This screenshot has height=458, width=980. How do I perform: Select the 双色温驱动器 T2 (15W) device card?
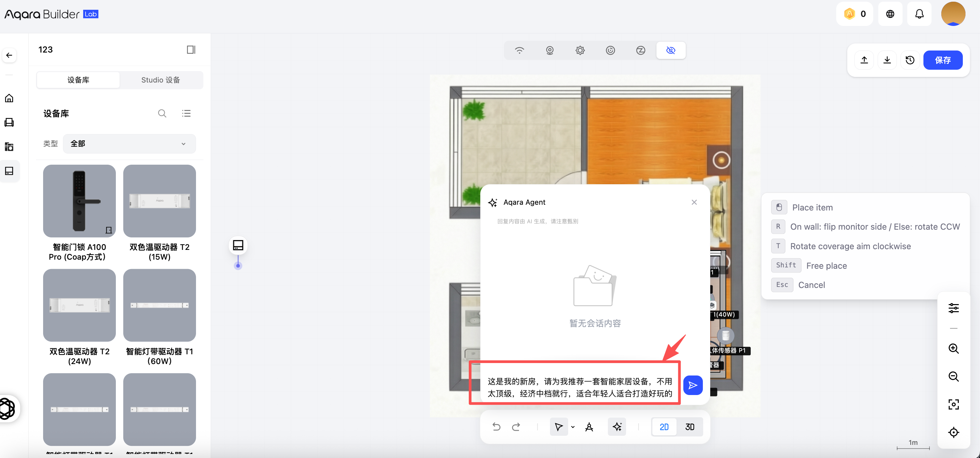pos(159,213)
